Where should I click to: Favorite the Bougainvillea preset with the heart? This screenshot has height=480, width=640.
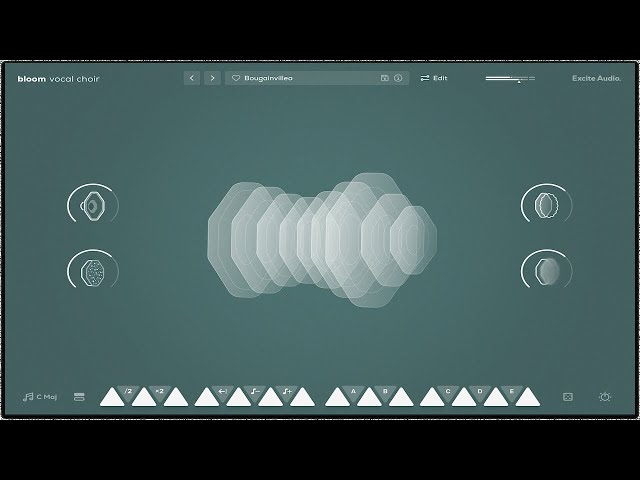coord(236,78)
